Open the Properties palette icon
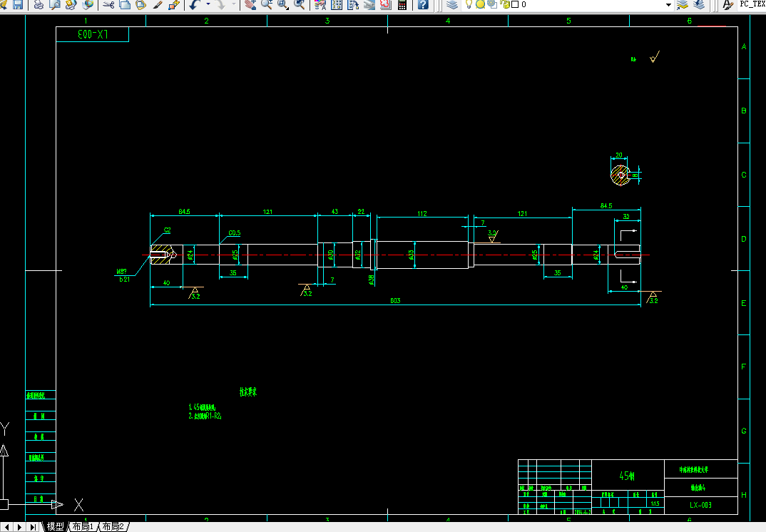This screenshot has width=766, height=532. point(320,4)
